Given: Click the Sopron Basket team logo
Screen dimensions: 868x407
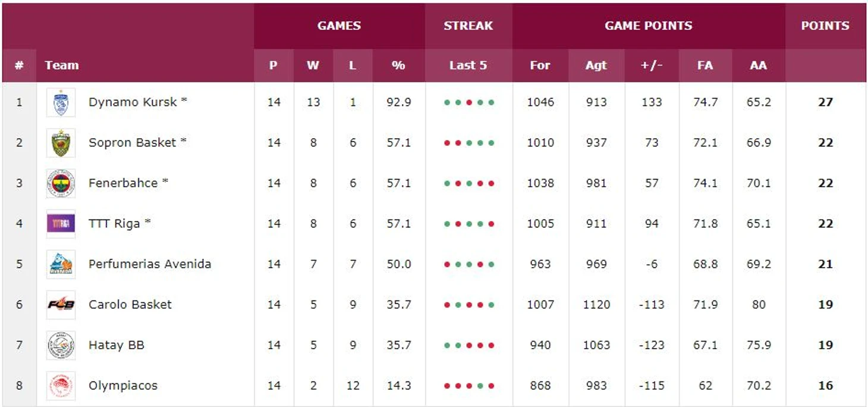Looking at the screenshot, I should [x=61, y=143].
